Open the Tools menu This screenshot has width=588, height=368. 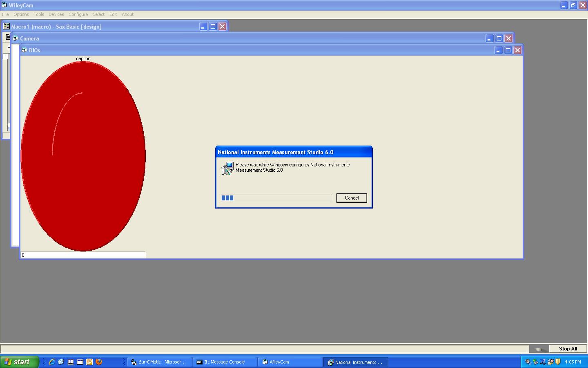[x=39, y=14]
